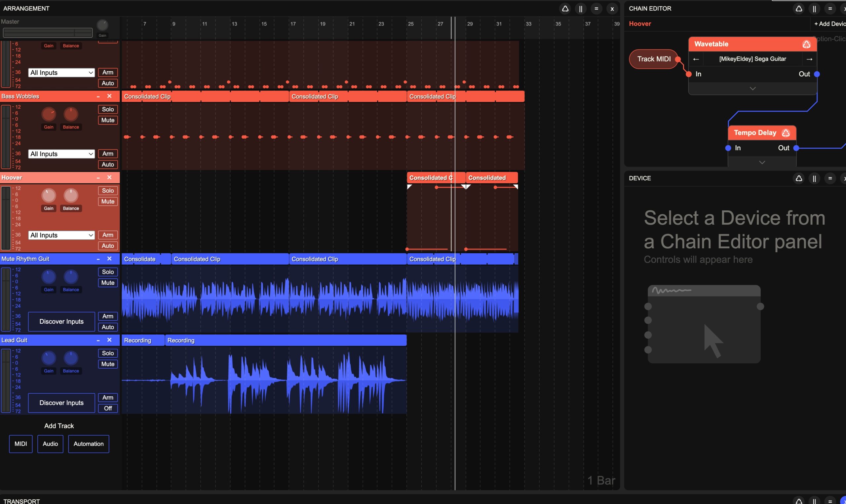The height and width of the screenshot is (504, 846).
Task: Expand the Wavetable device chevron
Action: point(752,89)
